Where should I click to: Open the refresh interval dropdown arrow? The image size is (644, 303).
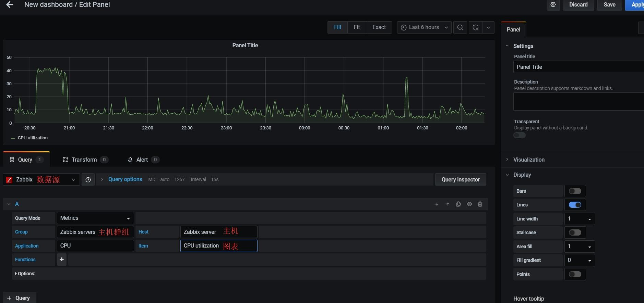(488, 27)
